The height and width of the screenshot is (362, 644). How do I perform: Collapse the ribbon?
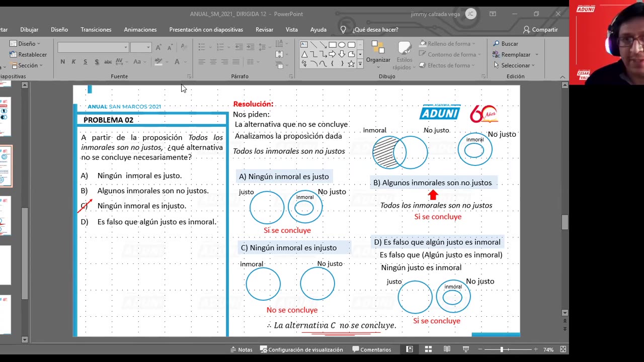[x=562, y=76]
